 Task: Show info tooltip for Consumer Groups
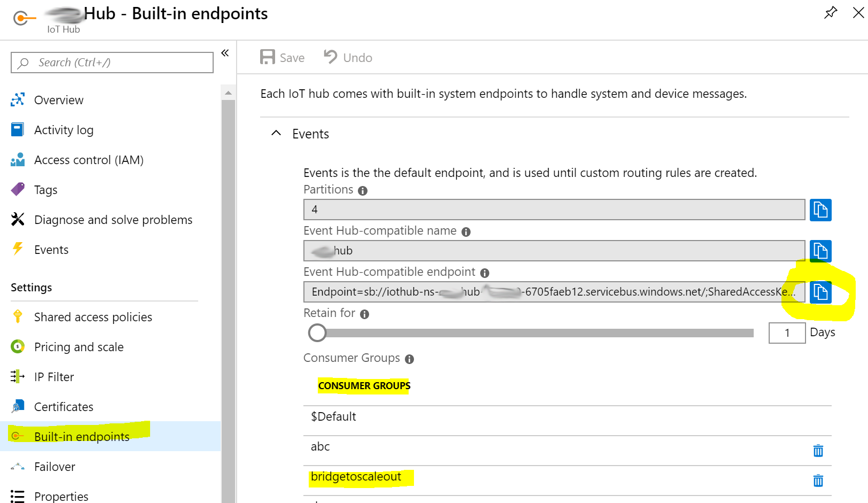pos(409,359)
